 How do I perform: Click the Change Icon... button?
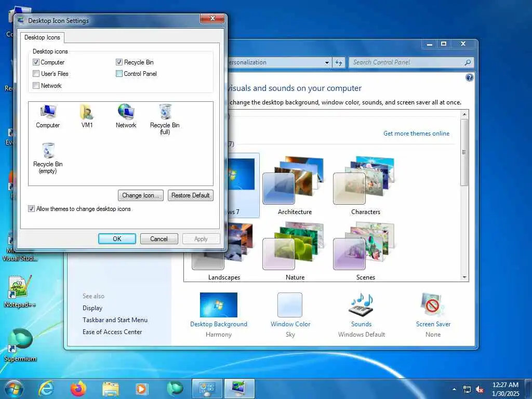tap(141, 195)
